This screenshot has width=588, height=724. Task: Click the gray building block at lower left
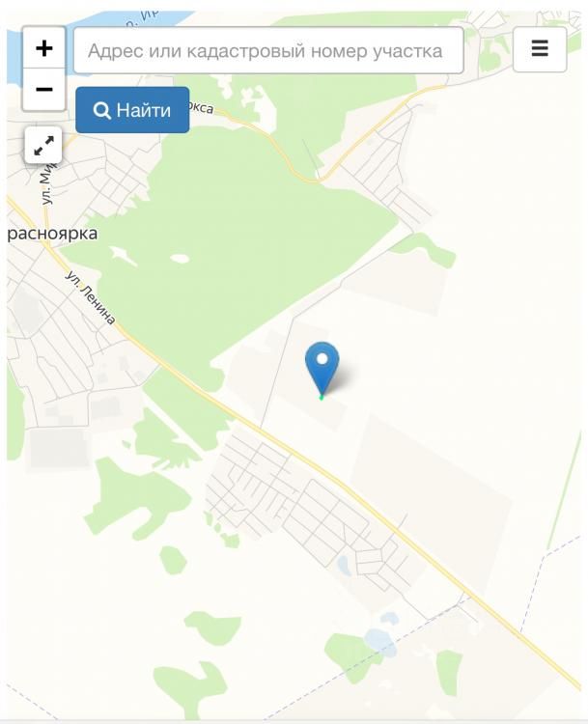[x=59, y=447]
